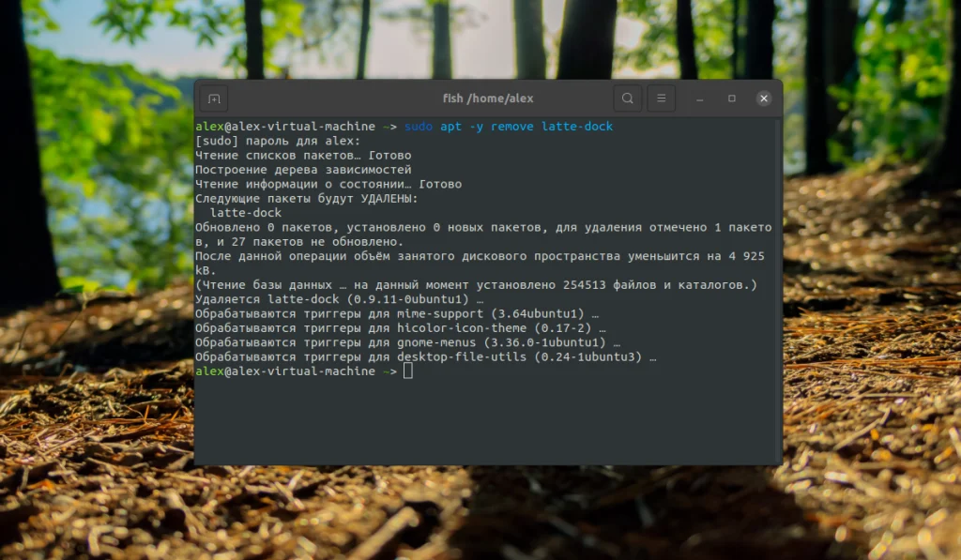Click the three-line menu icon
Image resolution: width=961 pixels, height=560 pixels.
pos(662,97)
